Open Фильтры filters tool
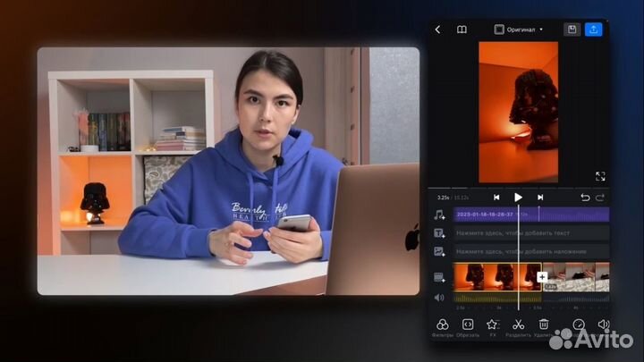The width and height of the screenshot is (644, 362). click(442, 325)
